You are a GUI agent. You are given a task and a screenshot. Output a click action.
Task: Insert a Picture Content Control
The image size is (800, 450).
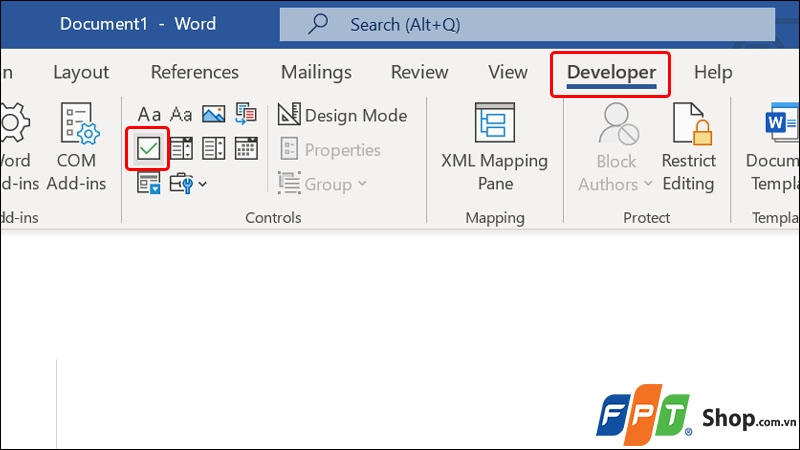pyautogui.click(x=213, y=114)
